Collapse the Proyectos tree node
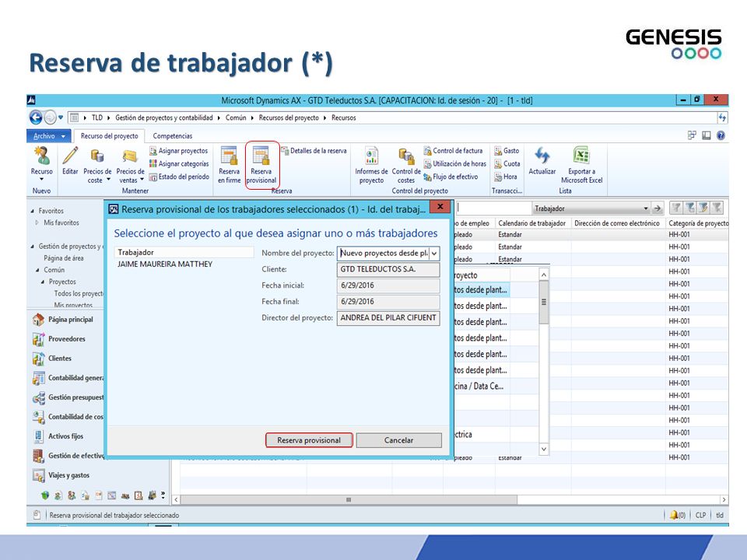This screenshot has height=560, width=747. coord(43,282)
